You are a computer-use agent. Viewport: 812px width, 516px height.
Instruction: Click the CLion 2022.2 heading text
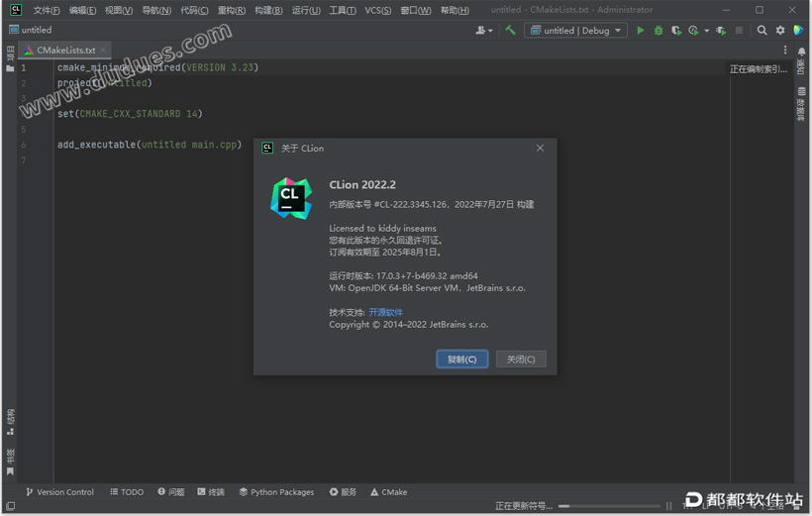tap(362, 185)
